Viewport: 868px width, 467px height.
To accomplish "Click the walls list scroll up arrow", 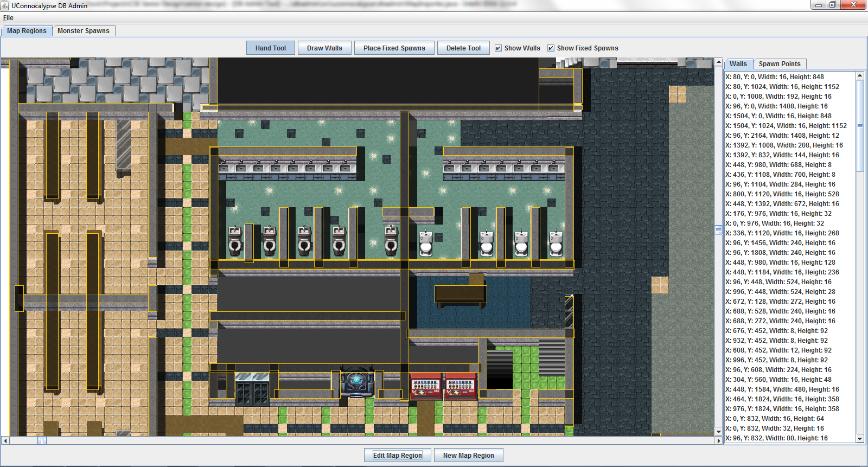I will [x=860, y=75].
